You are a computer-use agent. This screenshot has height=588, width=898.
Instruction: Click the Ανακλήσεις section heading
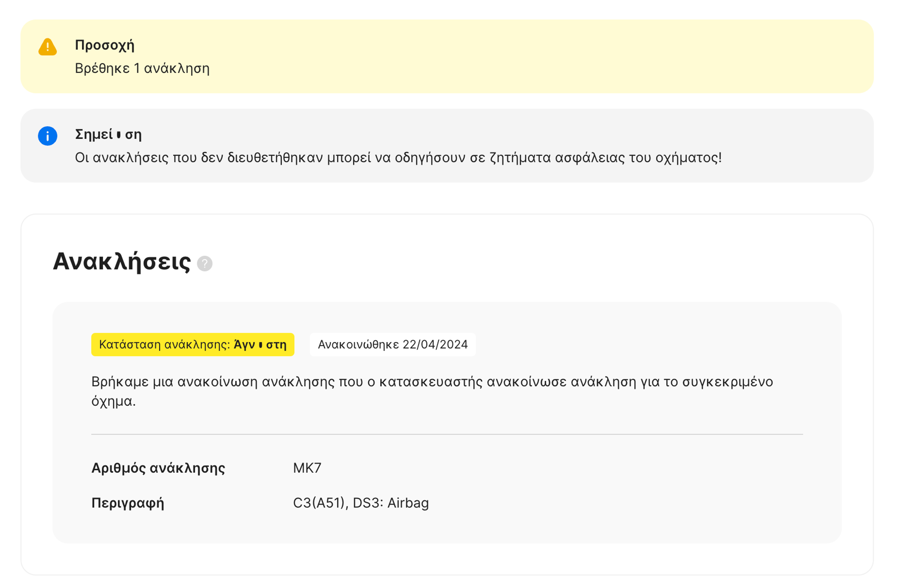[x=122, y=262]
